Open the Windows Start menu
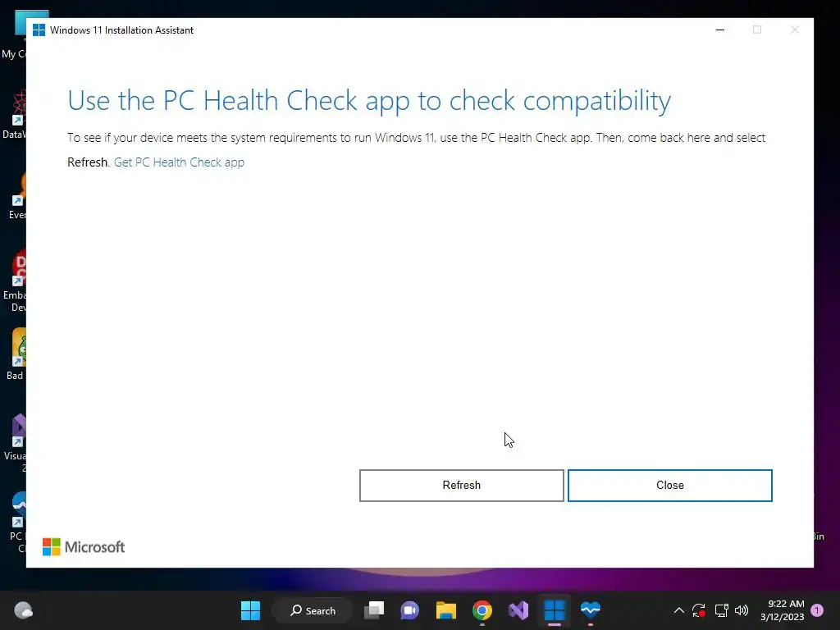Screen dimensions: 840x630 tap(250, 610)
